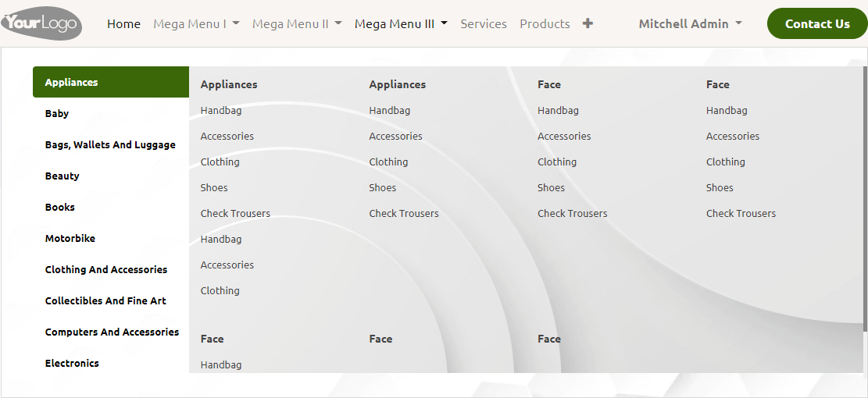Click the Electronics category

point(72,363)
